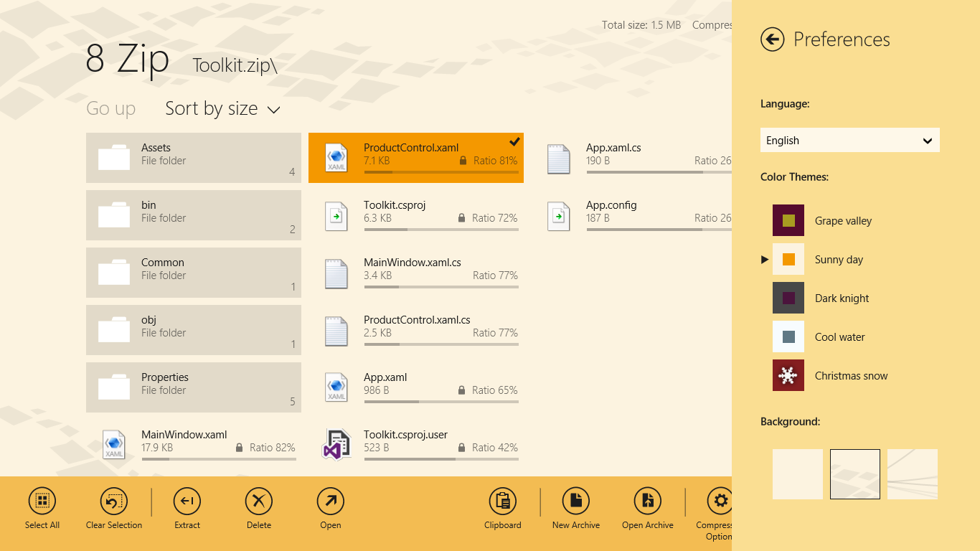Click the New Archive icon
980x551 pixels.
[576, 501]
